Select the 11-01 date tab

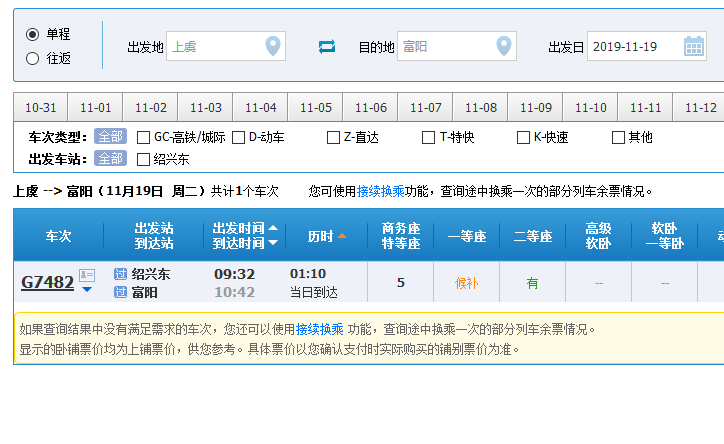pyautogui.click(x=96, y=108)
